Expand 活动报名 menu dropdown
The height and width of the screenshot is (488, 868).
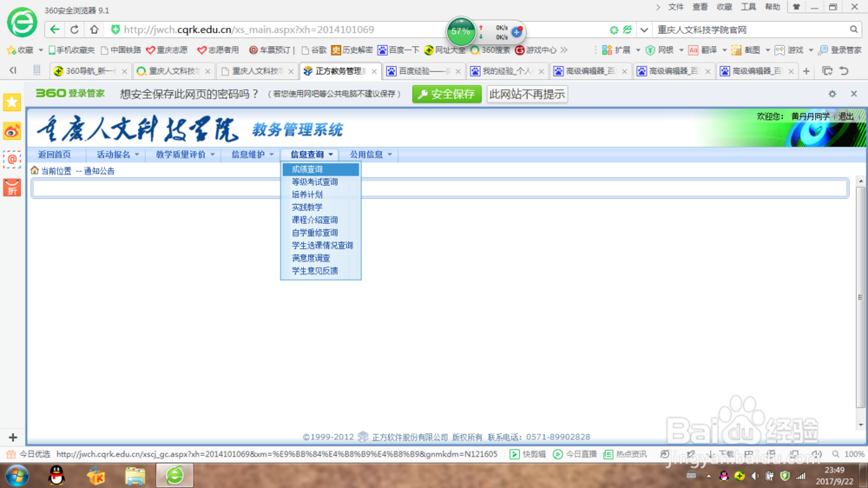pyautogui.click(x=117, y=155)
